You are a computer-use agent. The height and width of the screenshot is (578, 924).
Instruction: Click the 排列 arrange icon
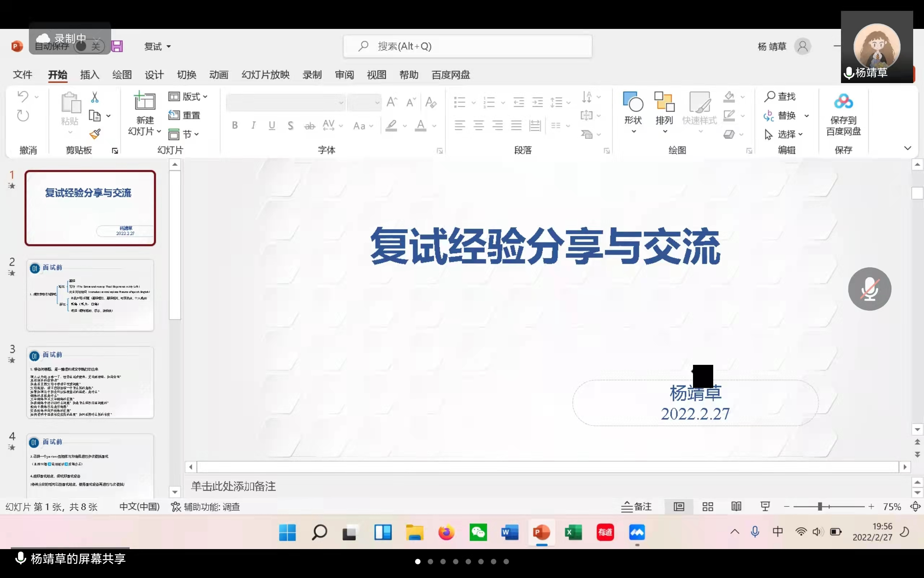click(664, 101)
